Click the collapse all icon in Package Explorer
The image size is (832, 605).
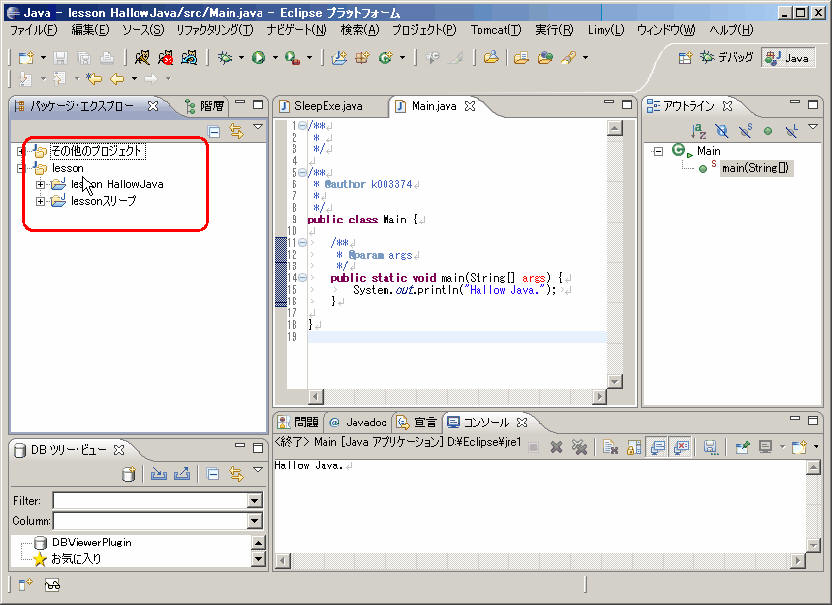point(214,130)
